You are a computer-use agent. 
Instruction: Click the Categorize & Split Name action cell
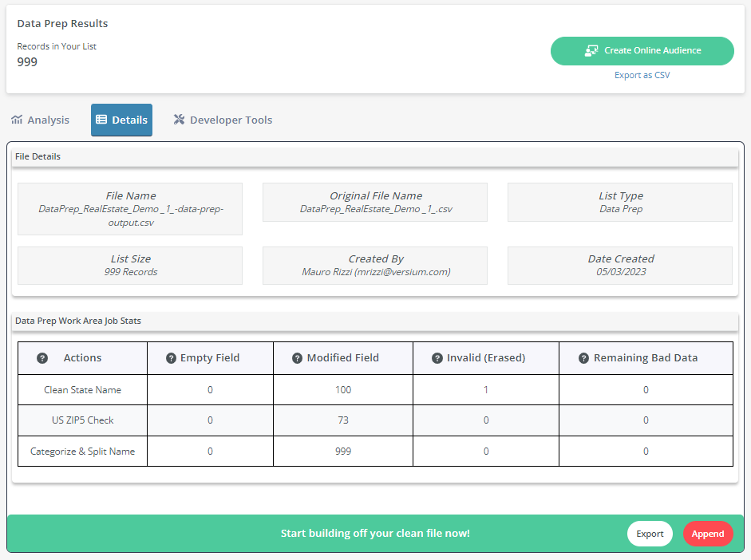tap(82, 452)
